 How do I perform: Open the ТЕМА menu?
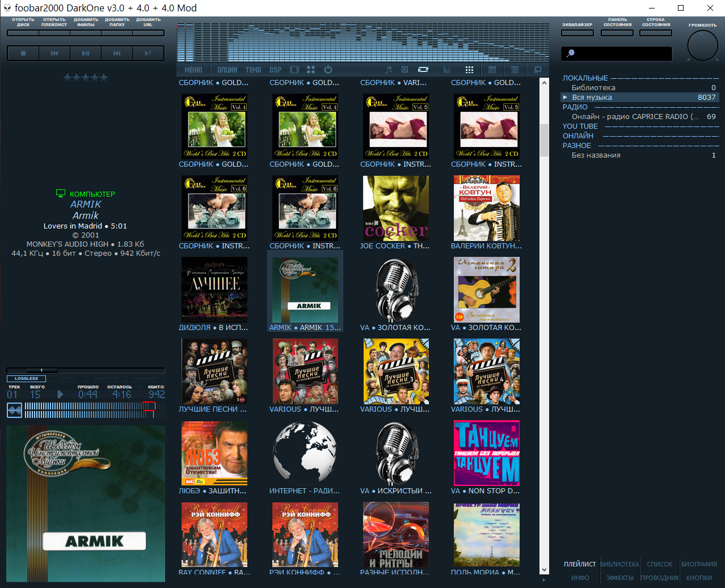pyautogui.click(x=254, y=70)
